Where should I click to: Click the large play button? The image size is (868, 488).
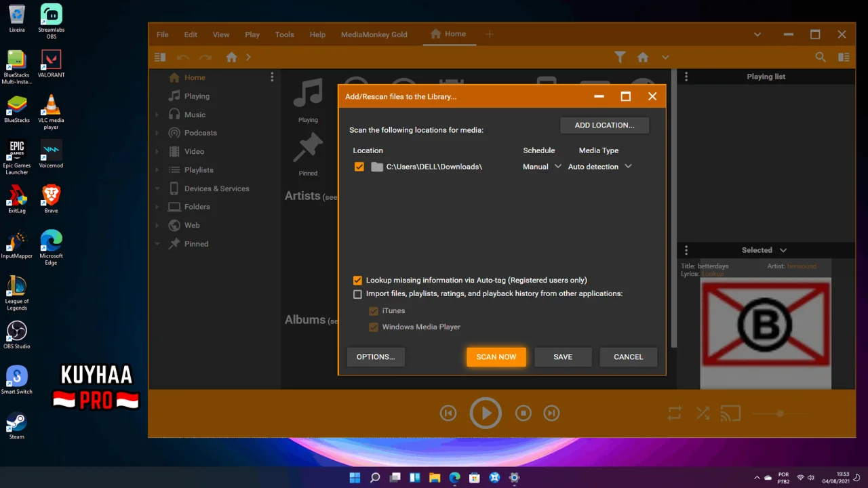click(486, 413)
